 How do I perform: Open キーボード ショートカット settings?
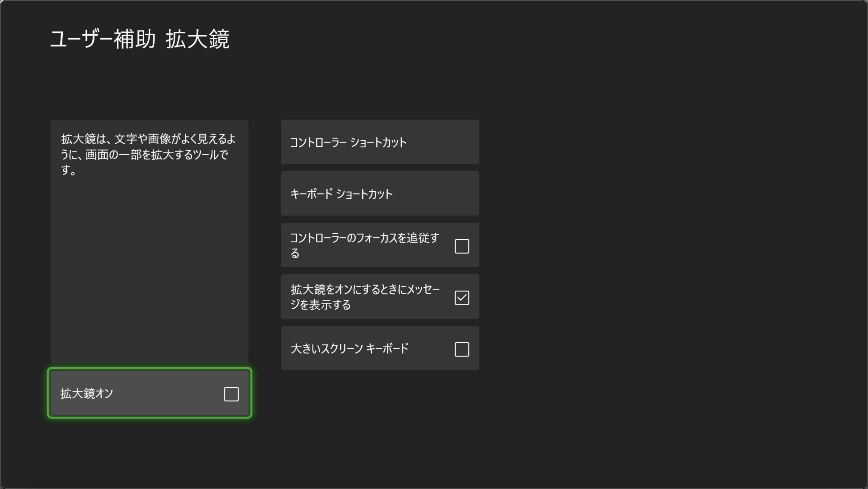click(x=380, y=194)
